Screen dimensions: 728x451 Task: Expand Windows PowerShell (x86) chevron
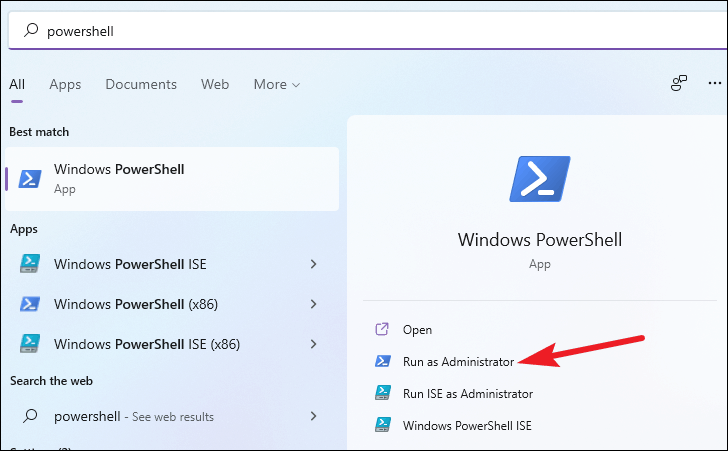314,304
